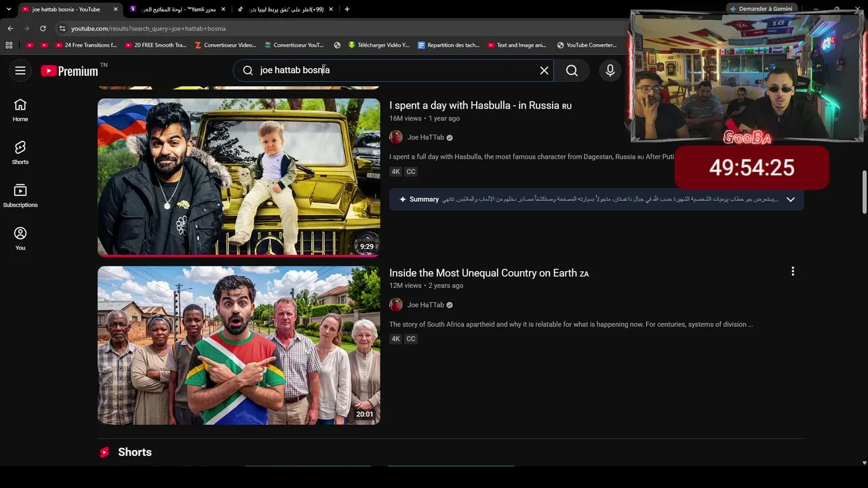Click the scrollbar down arrow
The width and height of the screenshot is (868, 488).
tap(864, 463)
